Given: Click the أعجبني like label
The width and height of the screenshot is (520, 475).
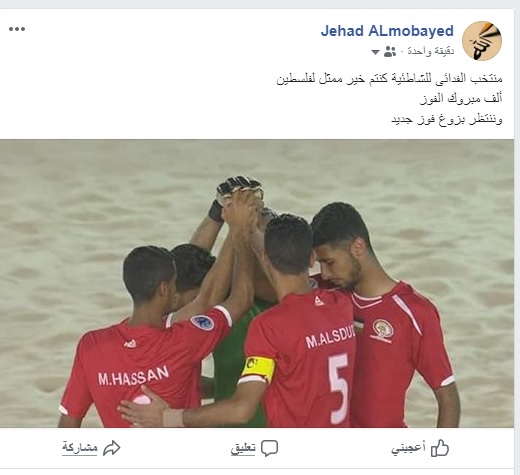Looking at the screenshot, I should pos(408,448).
